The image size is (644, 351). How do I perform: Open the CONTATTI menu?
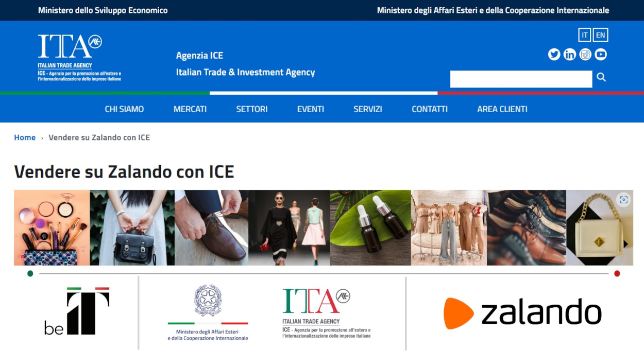[430, 109]
